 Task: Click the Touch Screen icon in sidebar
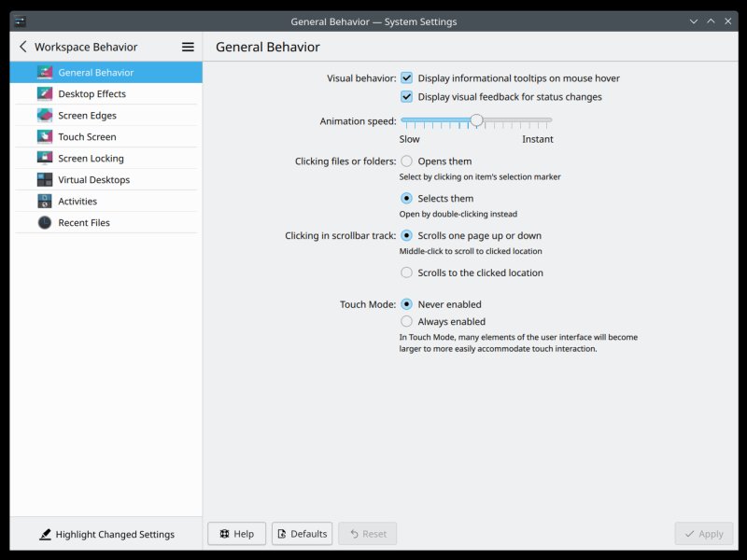45,137
